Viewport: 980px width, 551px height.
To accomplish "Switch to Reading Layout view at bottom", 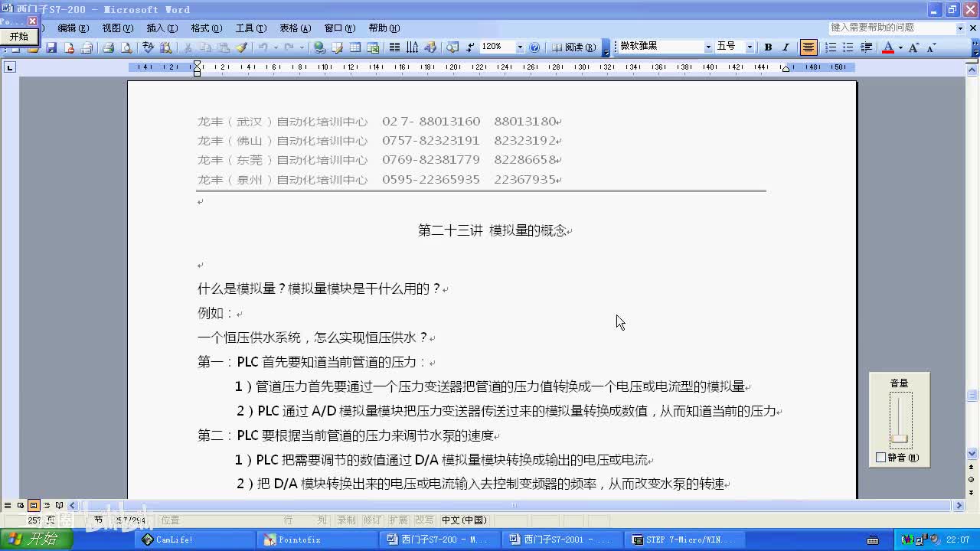I will click(59, 505).
